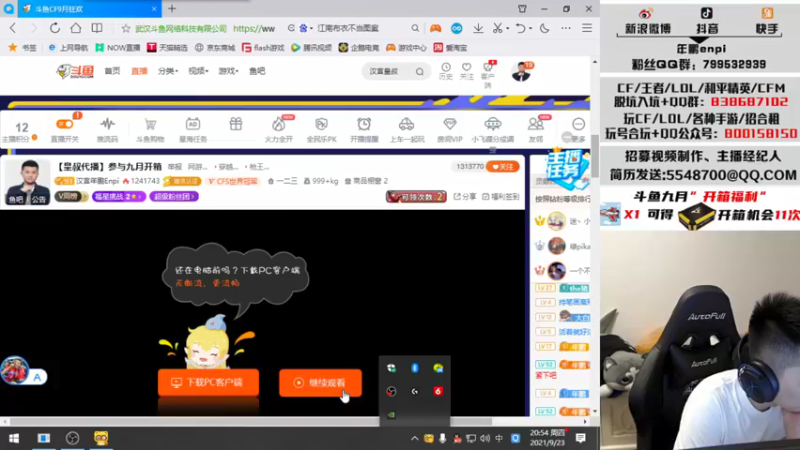Expand the paw search engine dropdown
This screenshot has width=800, height=450.
(311, 29)
